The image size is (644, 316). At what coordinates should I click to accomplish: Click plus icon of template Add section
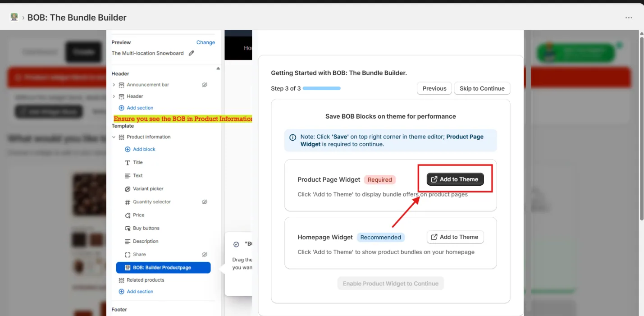point(121,292)
